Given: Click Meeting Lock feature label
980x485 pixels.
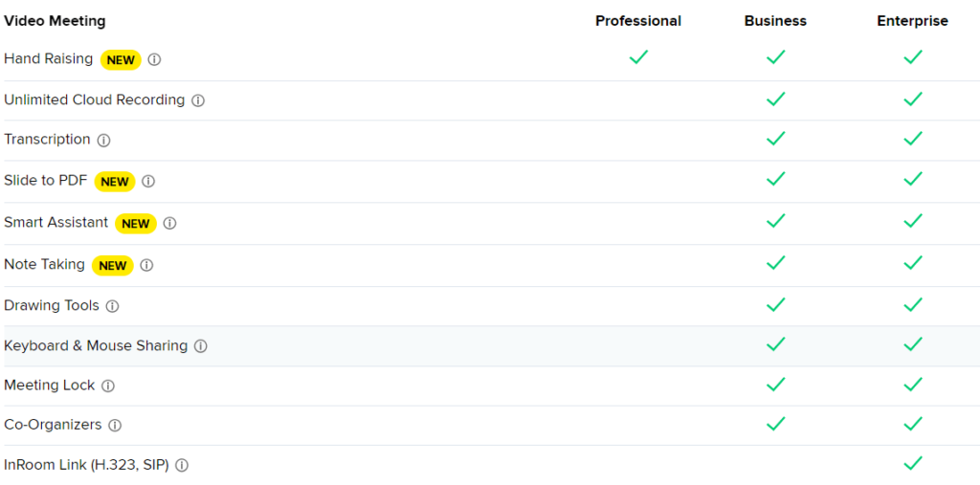Looking at the screenshot, I should tap(50, 385).
